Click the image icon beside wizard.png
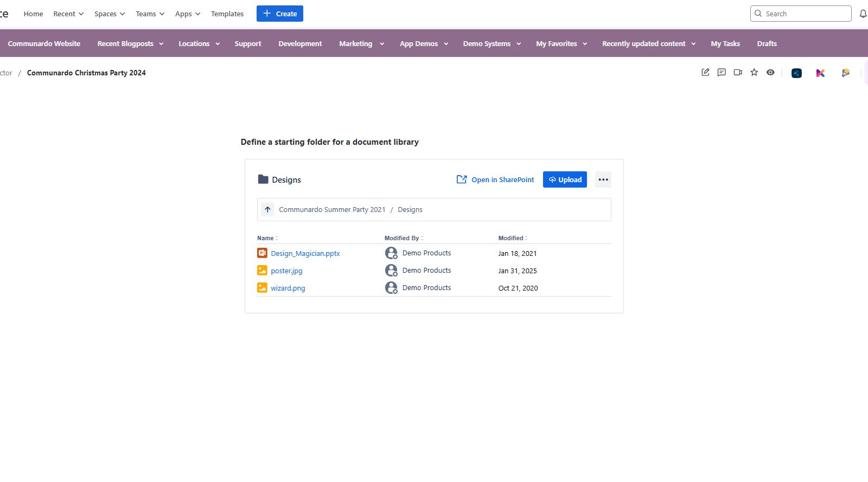 262,287
